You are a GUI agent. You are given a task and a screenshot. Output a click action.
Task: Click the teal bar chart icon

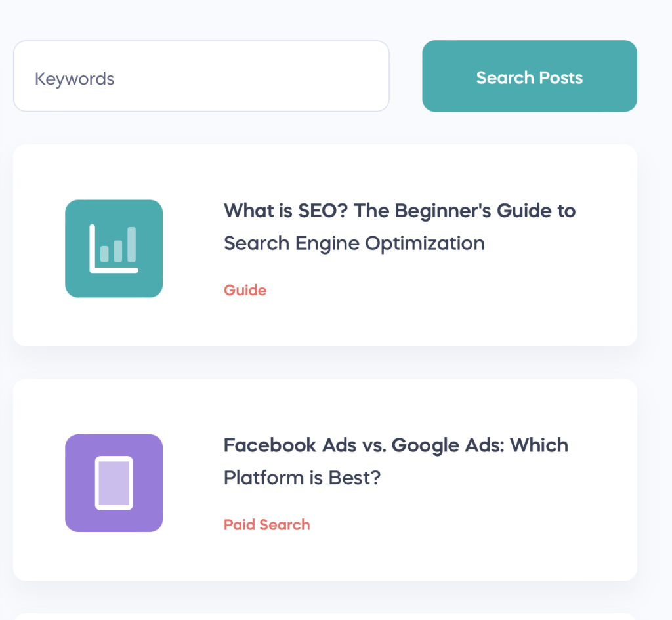[114, 249]
